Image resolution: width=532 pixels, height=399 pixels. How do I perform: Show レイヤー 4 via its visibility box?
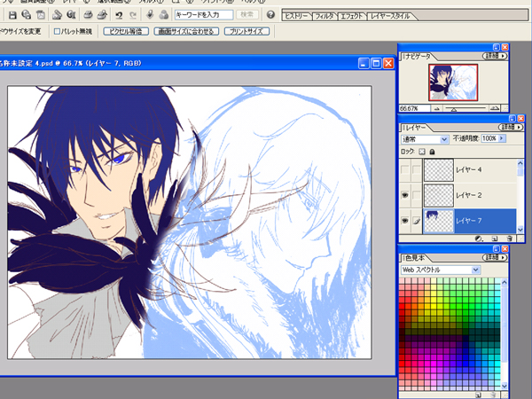[x=405, y=169]
